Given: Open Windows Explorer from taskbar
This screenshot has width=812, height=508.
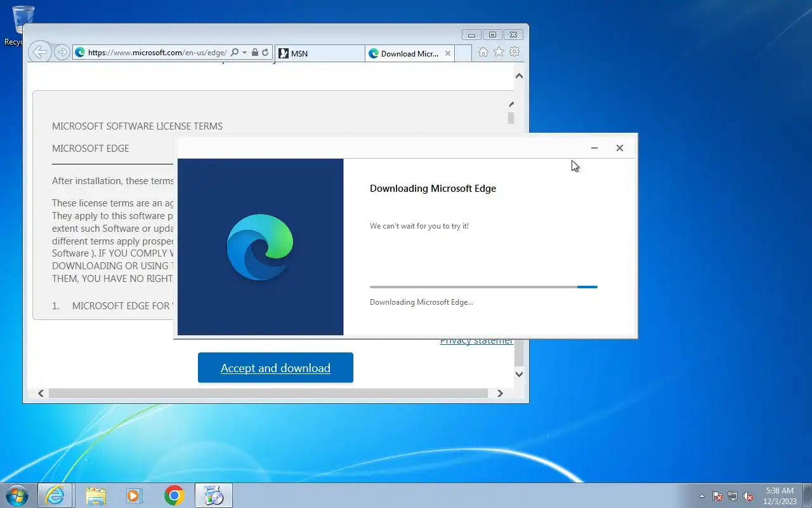Looking at the screenshot, I should tap(96, 495).
